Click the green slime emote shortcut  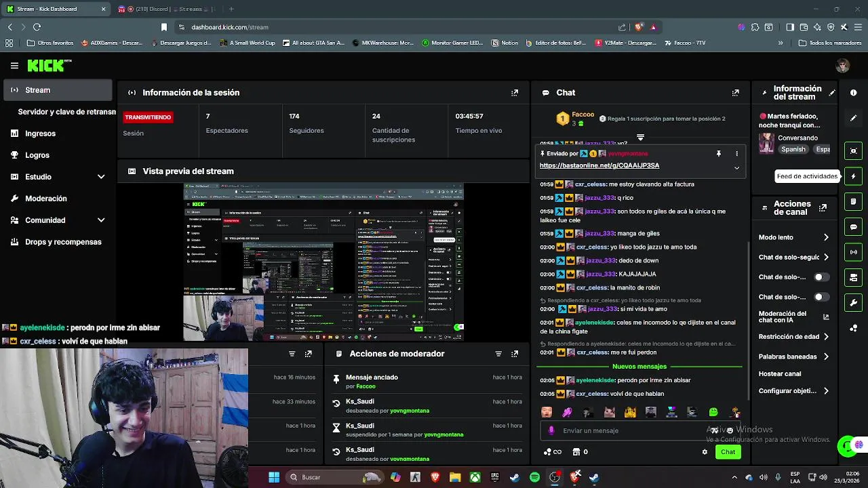click(x=713, y=412)
